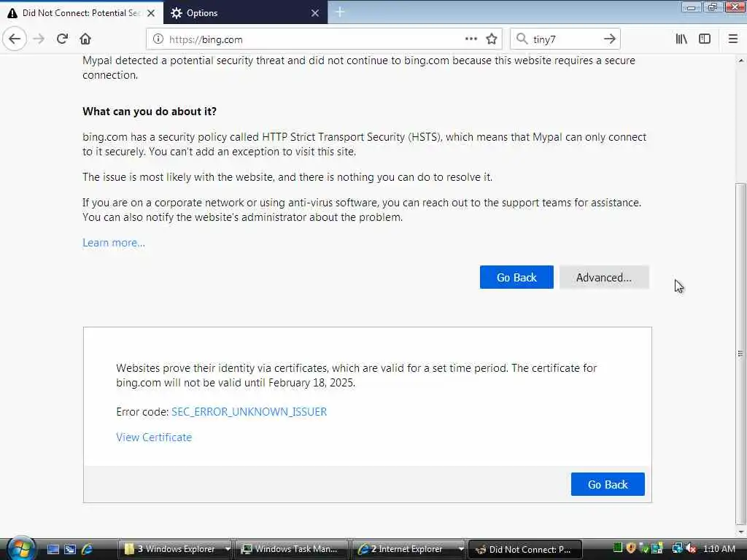
Task: Click the network tray icon
Action: [x=676, y=548]
